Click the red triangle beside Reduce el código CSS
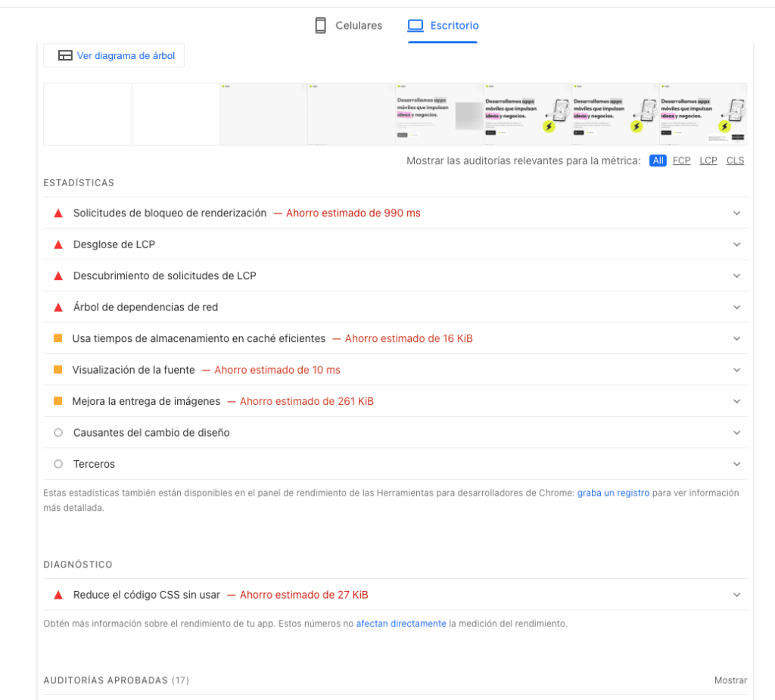775x700 pixels. [58, 594]
